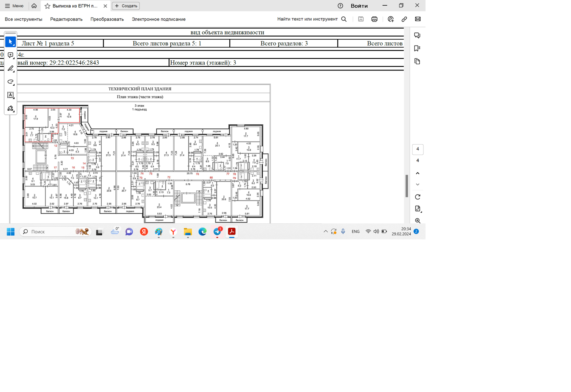Screen dimensions: 571x392
Task: Select the add comment tool
Action: 10,55
